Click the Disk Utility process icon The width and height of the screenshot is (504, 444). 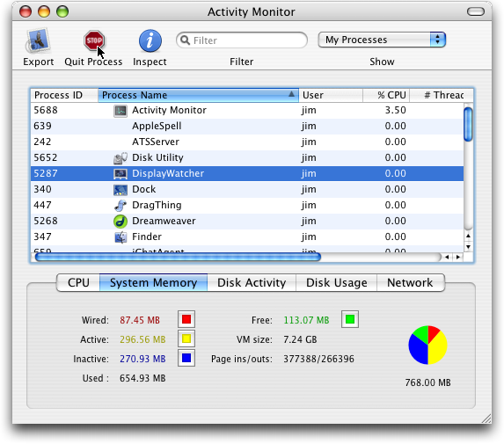click(x=121, y=158)
